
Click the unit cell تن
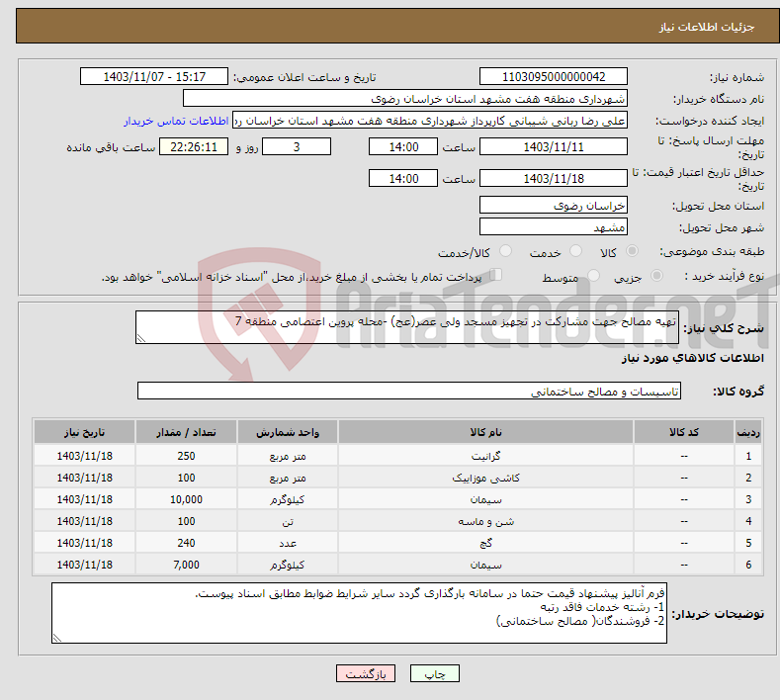coord(288,521)
